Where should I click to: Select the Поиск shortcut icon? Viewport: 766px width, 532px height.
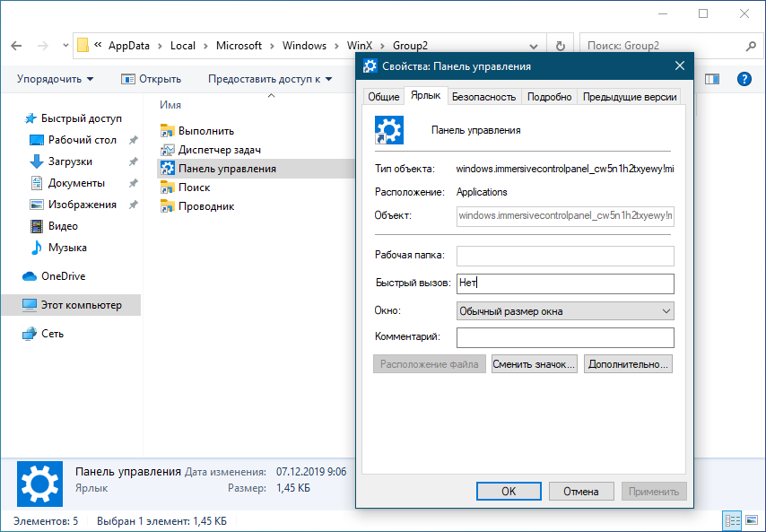click(167, 188)
